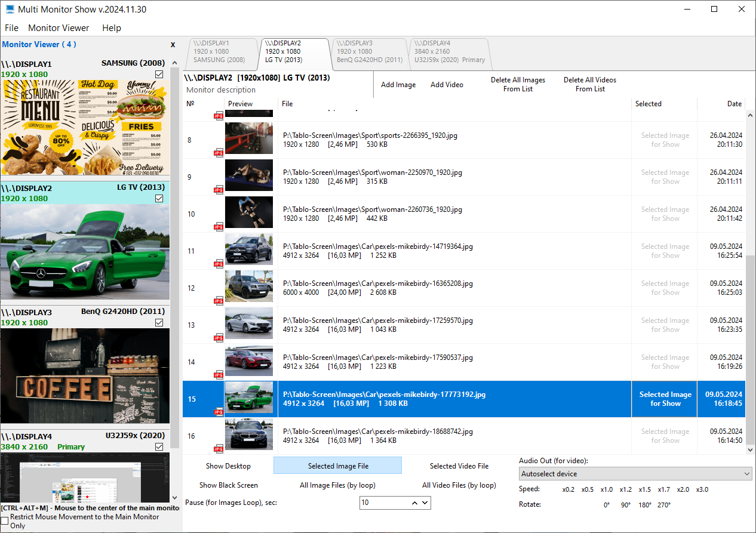Set playback speed to x1.5
This screenshot has width=756, height=533.
(644, 489)
